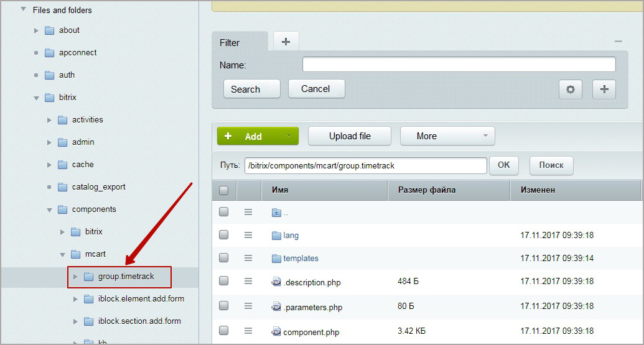Image resolution: width=644 pixels, height=345 pixels.
Task: Open actions menu for .description.php row
Action: pos(248,281)
